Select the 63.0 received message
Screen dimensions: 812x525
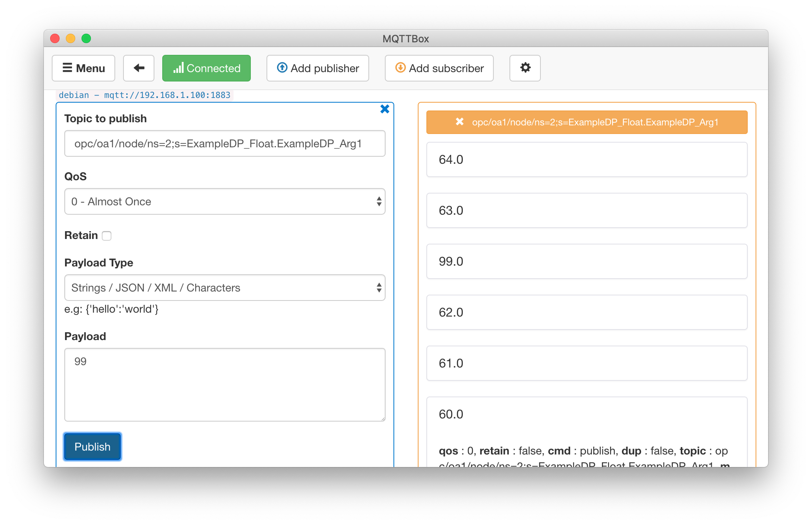pyautogui.click(x=587, y=210)
